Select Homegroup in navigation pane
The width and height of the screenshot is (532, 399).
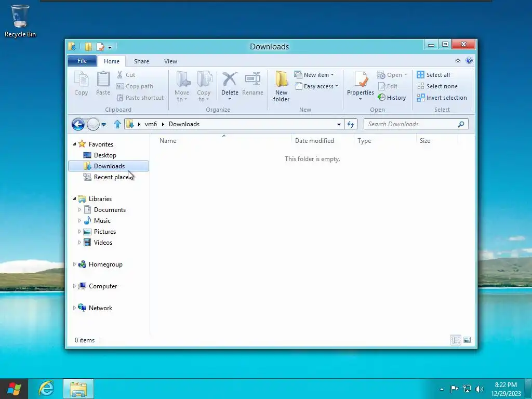pyautogui.click(x=105, y=264)
